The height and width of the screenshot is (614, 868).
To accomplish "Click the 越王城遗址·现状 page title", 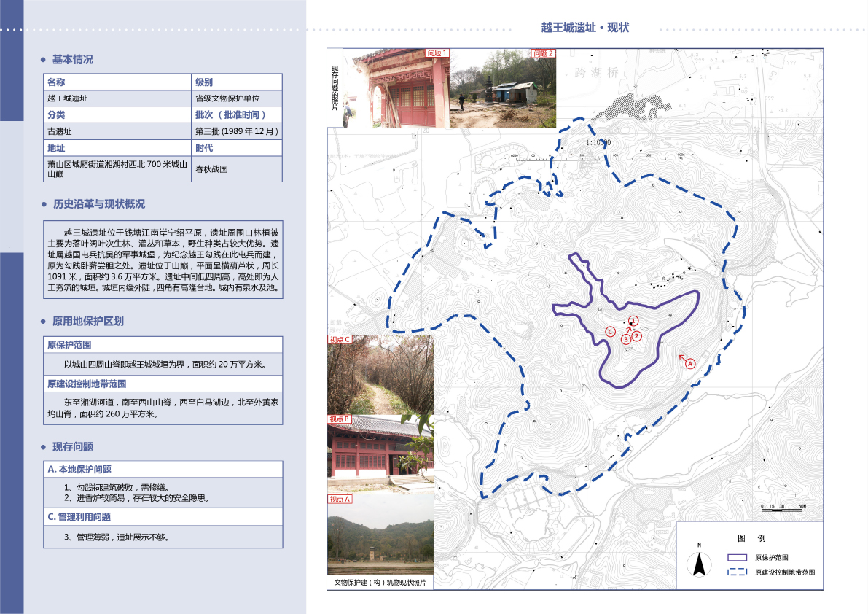I will [x=584, y=28].
